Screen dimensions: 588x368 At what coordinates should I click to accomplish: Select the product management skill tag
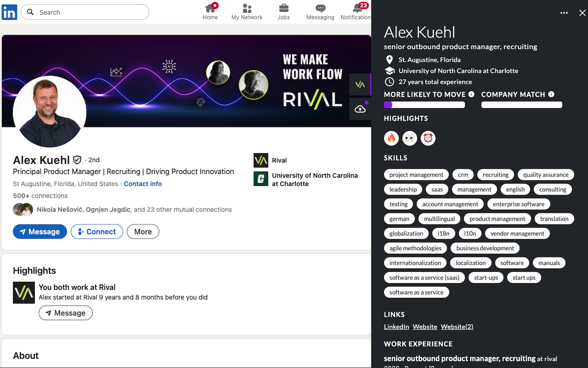[498, 218]
